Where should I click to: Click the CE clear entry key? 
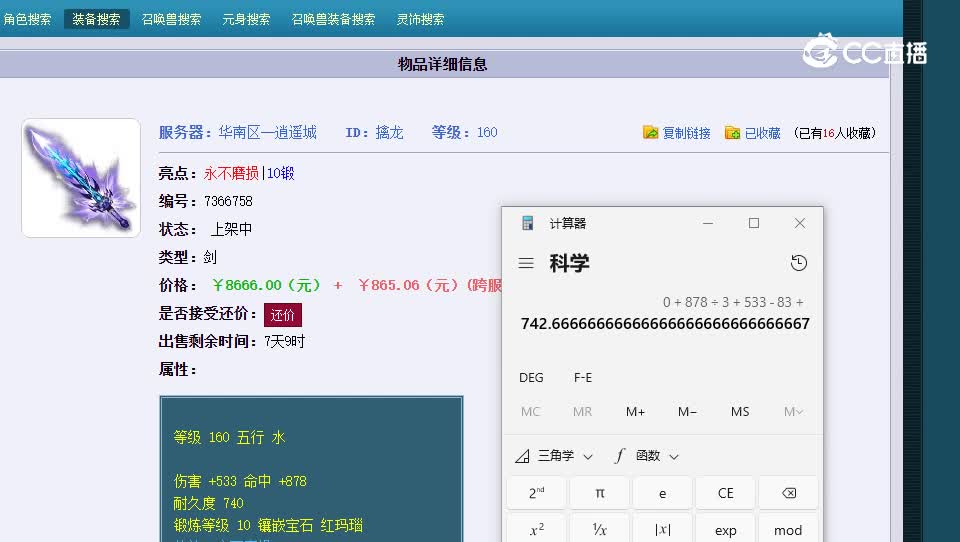pos(726,493)
